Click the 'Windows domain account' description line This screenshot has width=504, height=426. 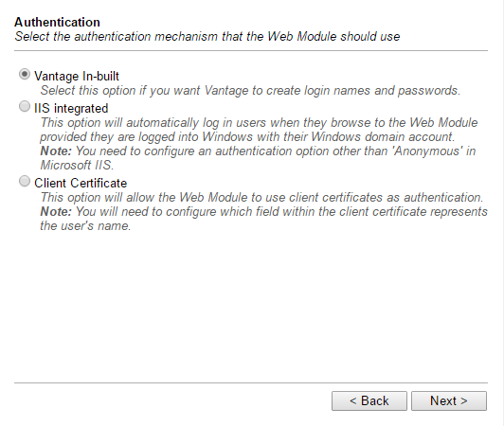click(x=247, y=137)
